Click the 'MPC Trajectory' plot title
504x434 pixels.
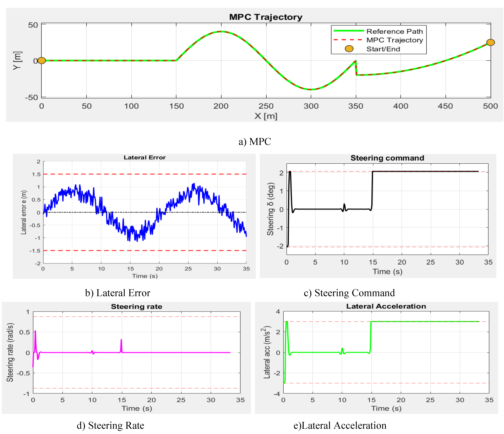pyautogui.click(x=266, y=17)
